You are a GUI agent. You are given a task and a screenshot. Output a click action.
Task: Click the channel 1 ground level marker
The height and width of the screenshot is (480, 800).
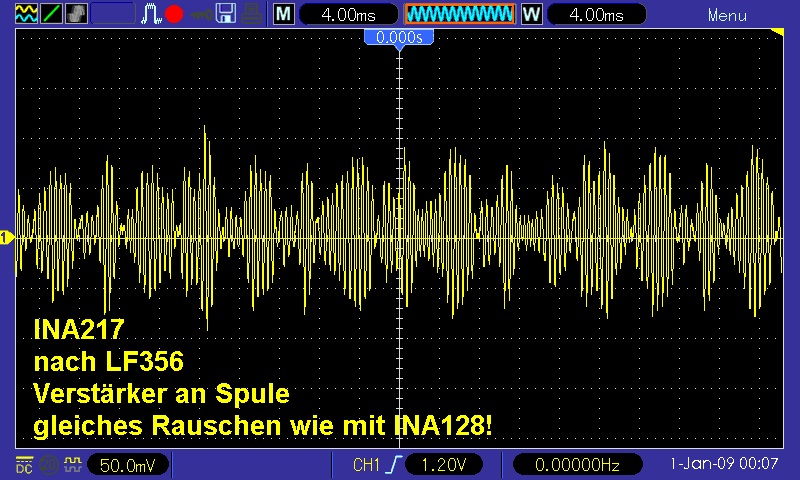[x=7, y=238]
